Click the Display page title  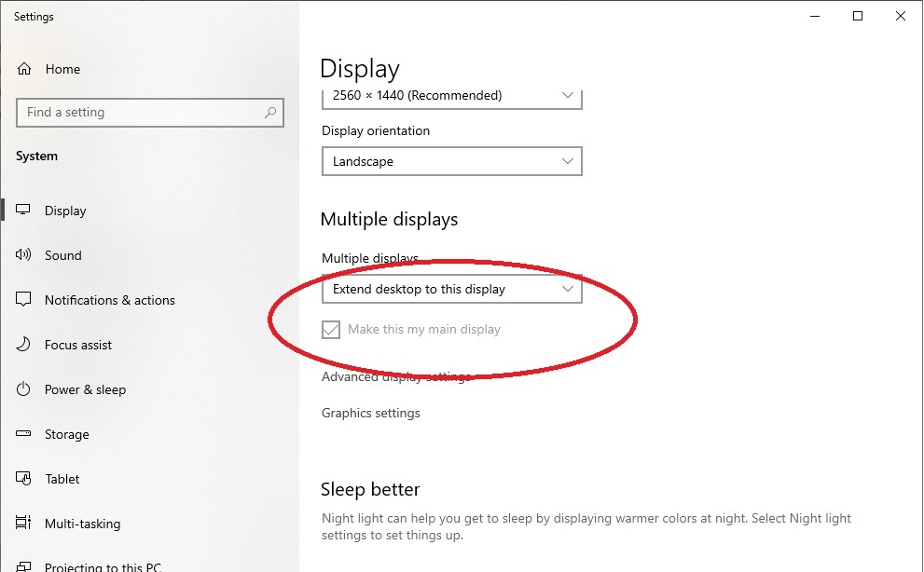360,69
